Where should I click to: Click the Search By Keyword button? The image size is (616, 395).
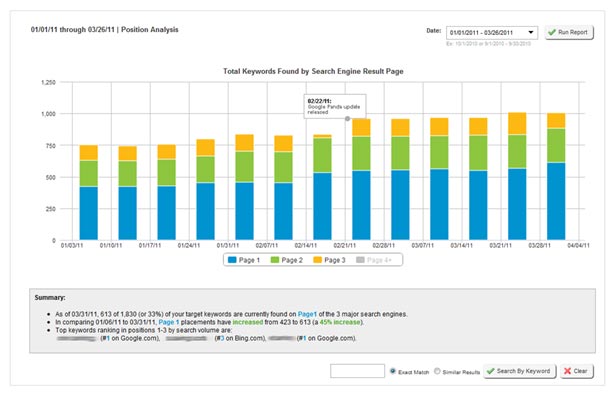[519, 371]
